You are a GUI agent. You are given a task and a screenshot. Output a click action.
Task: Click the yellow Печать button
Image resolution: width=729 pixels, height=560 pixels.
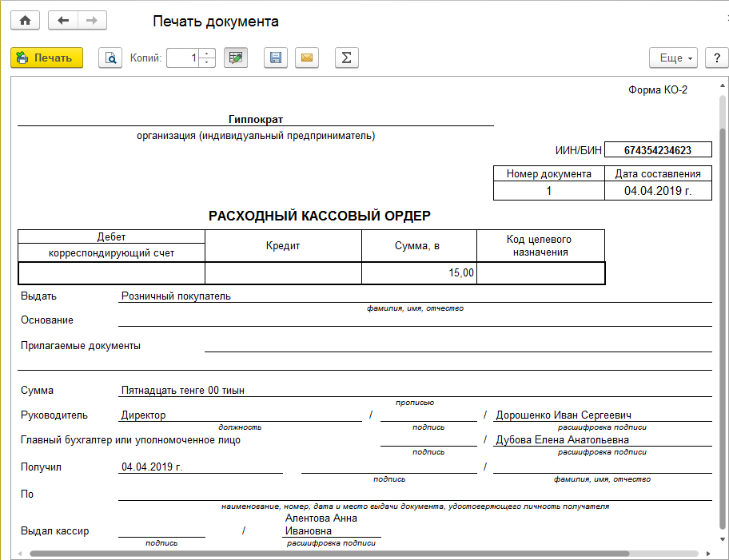pos(47,58)
